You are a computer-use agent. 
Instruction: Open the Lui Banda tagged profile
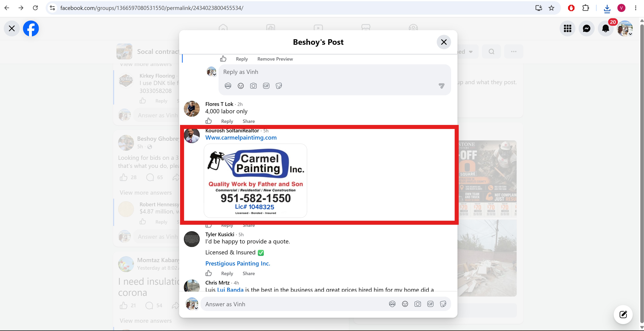[230, 290]
